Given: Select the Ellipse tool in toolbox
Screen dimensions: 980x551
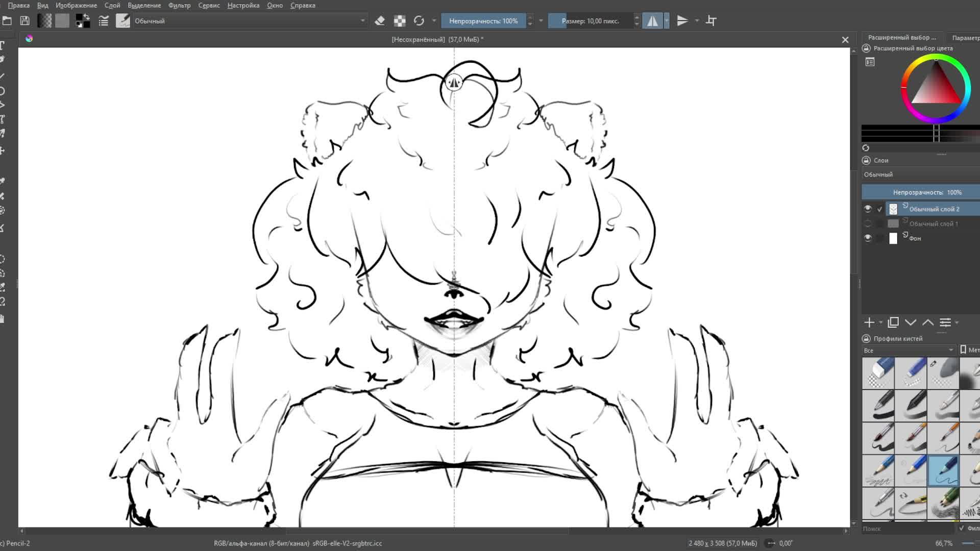Looking at the screenshot, I should coord(2,91).
